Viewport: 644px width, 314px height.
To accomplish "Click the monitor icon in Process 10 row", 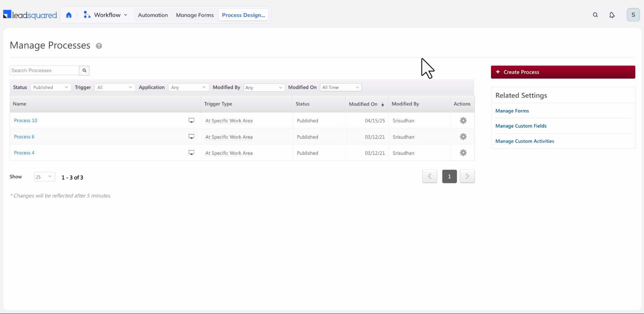I will (192, 121).
